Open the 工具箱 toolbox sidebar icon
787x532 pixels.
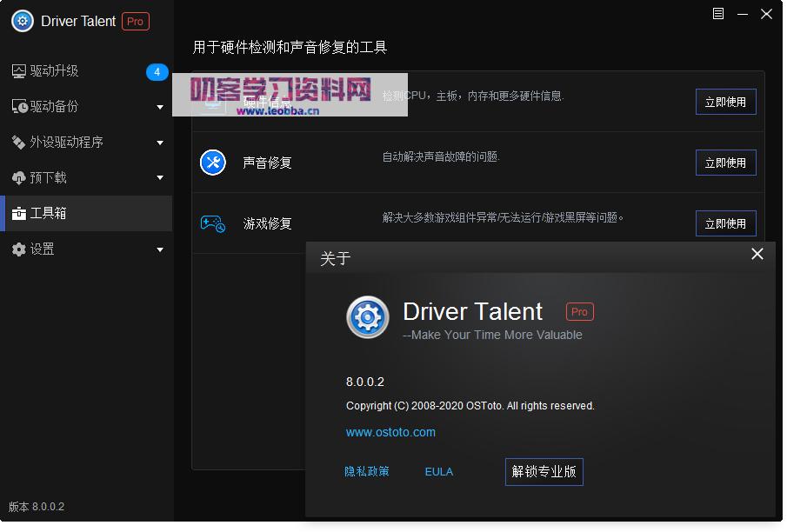tap(21, 214)
